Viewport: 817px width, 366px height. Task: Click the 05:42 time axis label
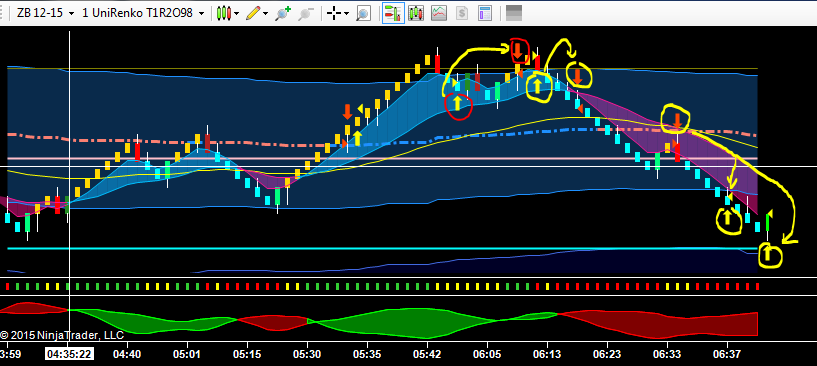tap(427, 355)
